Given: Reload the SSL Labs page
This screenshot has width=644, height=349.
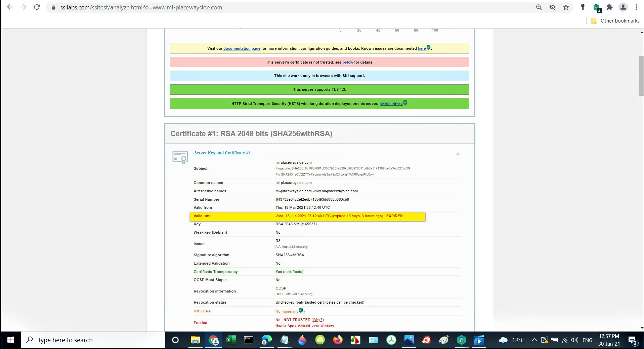Looking at the screenshot, I should pyautogui.click(x=37, y=7).
